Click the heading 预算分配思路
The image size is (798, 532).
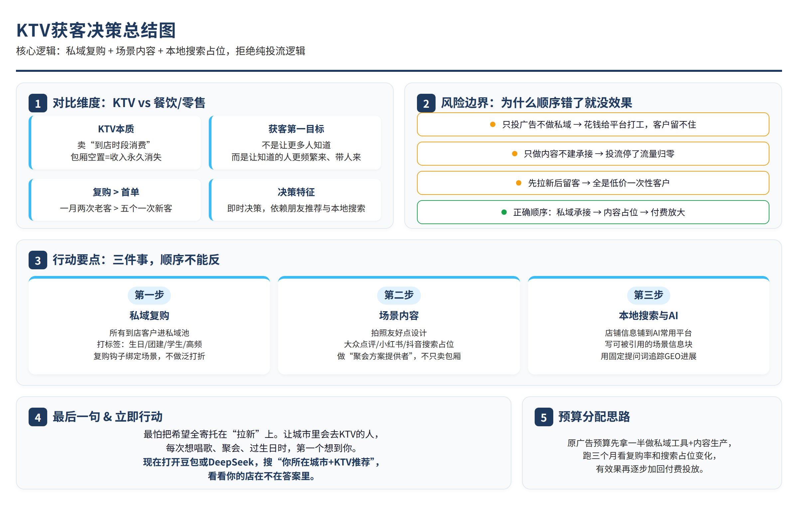click(x=594, y=417)
